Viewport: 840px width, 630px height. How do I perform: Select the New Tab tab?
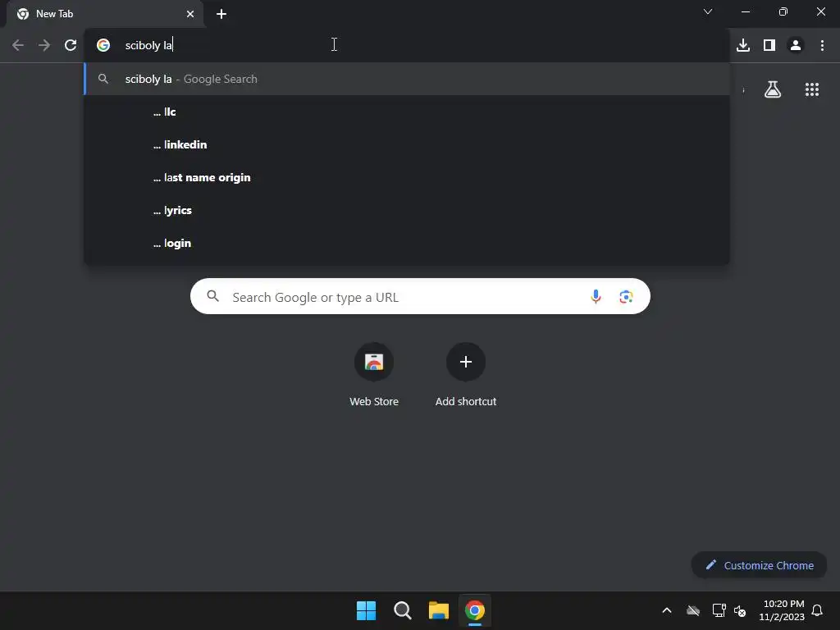[x=104, y=14]
